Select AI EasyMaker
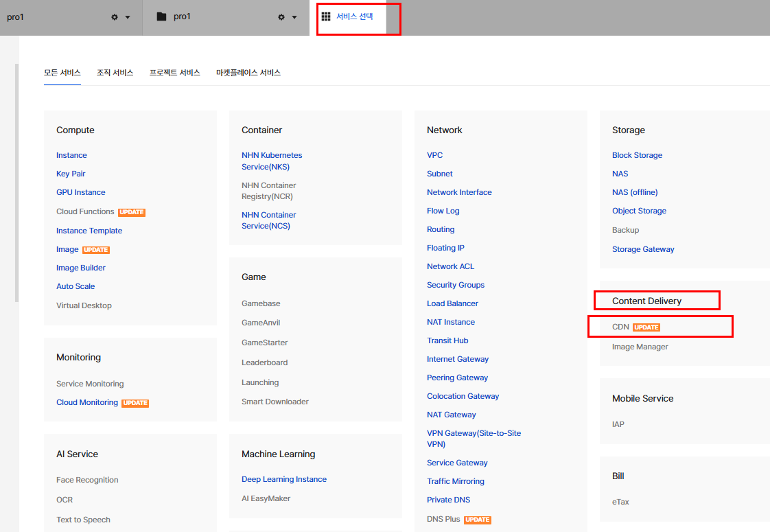770x532 pixels. pos(266,498)
